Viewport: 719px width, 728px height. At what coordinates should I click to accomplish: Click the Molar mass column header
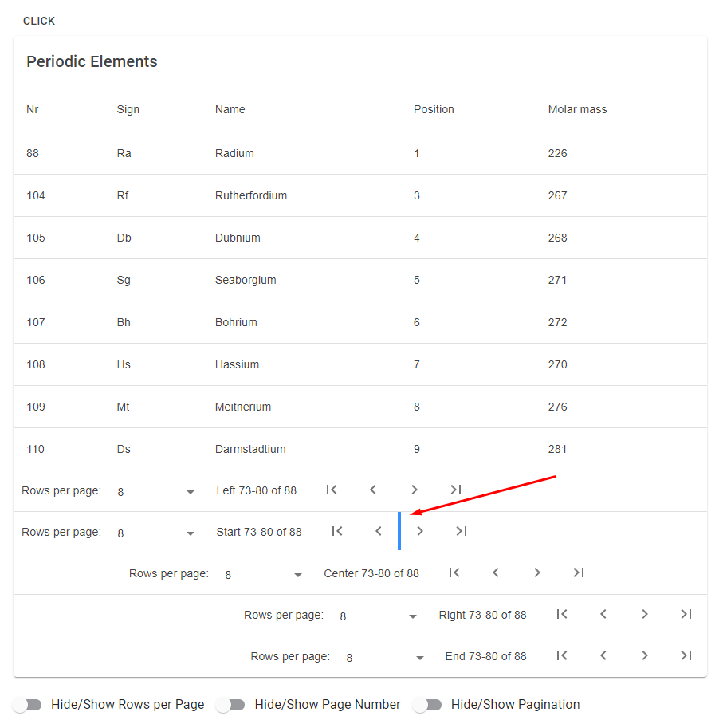point(577,109)
